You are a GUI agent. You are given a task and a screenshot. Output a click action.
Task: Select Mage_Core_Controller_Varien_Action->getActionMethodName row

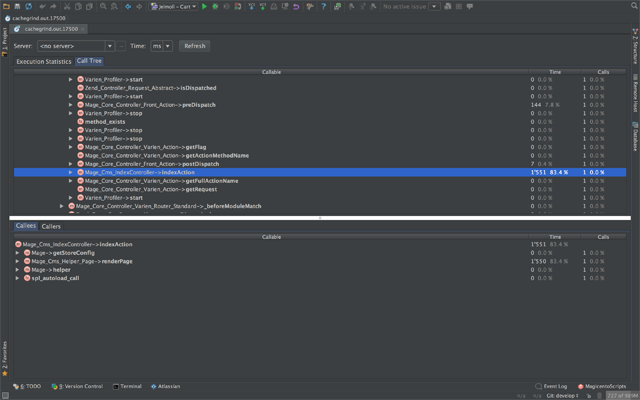pyautogui.click(x=320, y=156)
